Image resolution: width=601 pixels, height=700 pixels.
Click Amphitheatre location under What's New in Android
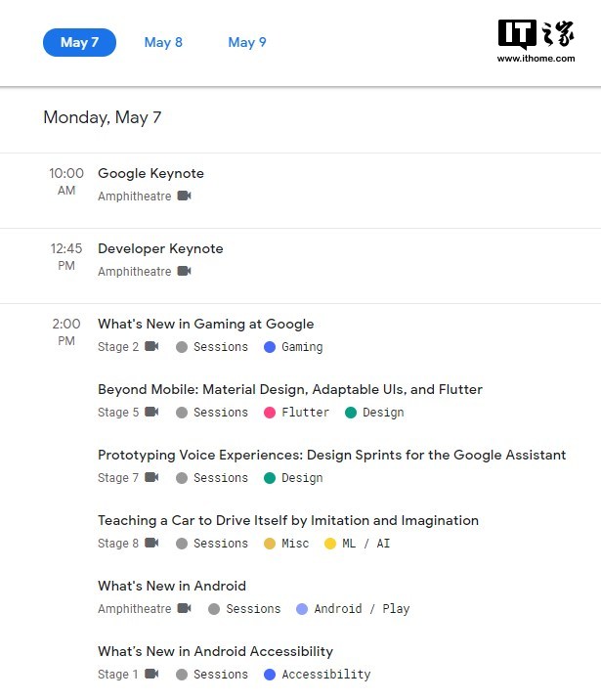click(x=134, y=609)
